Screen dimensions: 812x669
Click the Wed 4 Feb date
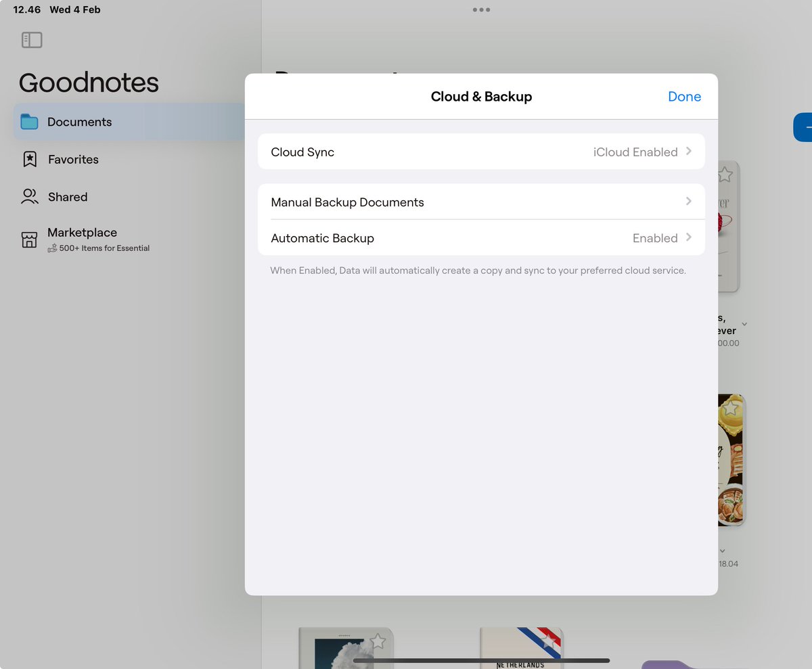point(75,9)
